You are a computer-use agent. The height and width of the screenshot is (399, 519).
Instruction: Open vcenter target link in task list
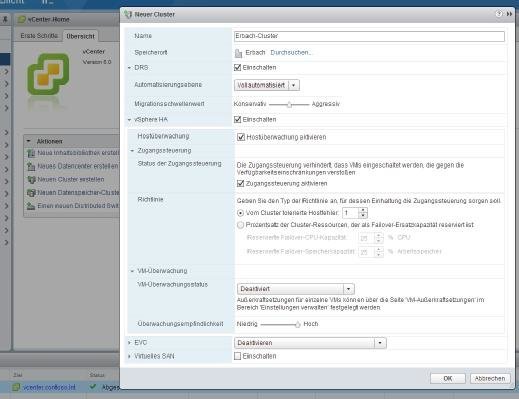pos(49,387)
